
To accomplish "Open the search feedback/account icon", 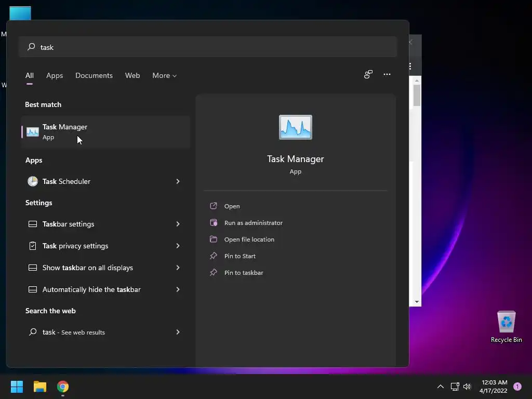I will click(368, 74).
